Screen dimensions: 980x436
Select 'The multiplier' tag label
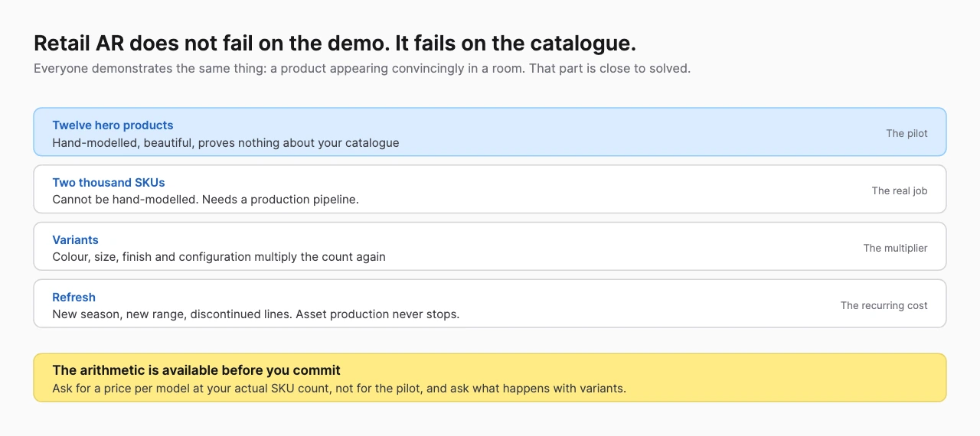[x=895, y=248]
